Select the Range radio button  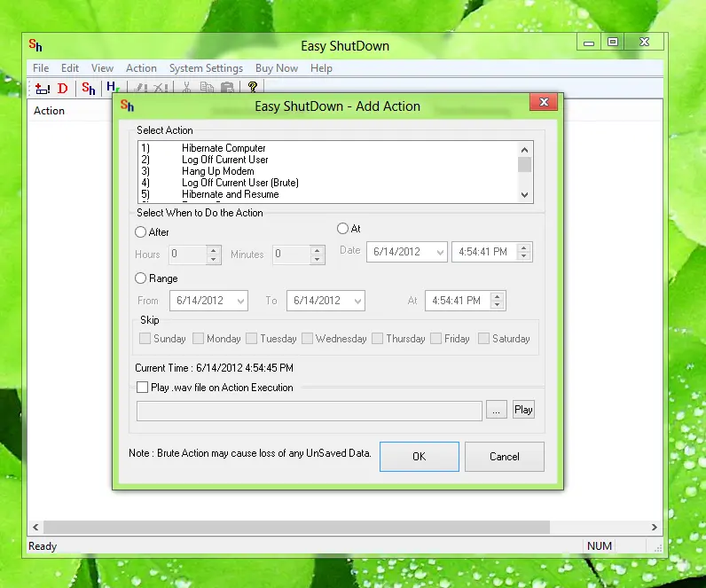[x=140, y=278]
